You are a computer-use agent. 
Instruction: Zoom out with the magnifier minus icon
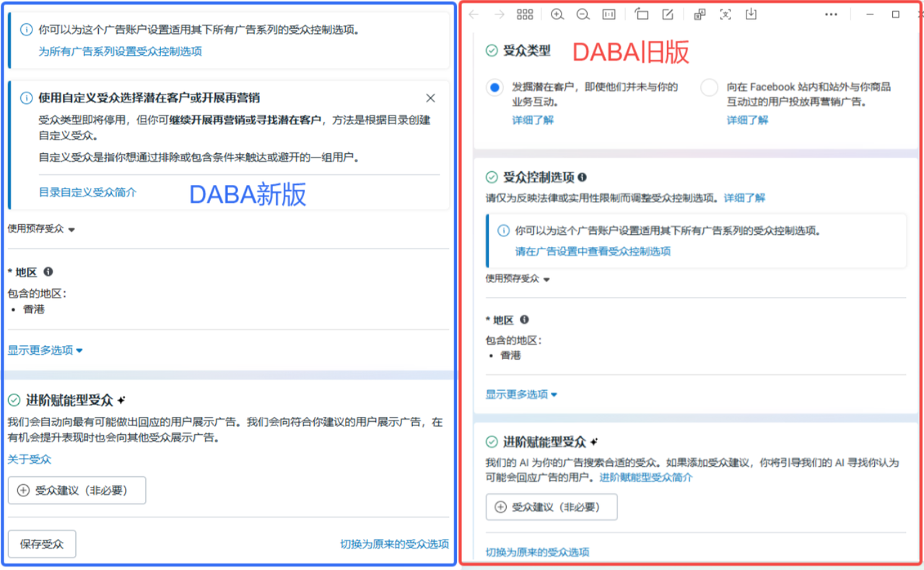pos(583,14)
